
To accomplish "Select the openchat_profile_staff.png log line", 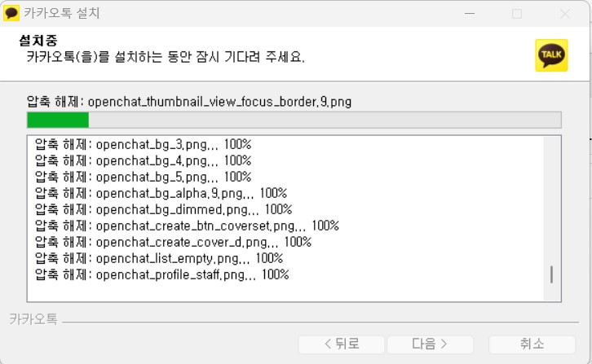I will [162, 274].
